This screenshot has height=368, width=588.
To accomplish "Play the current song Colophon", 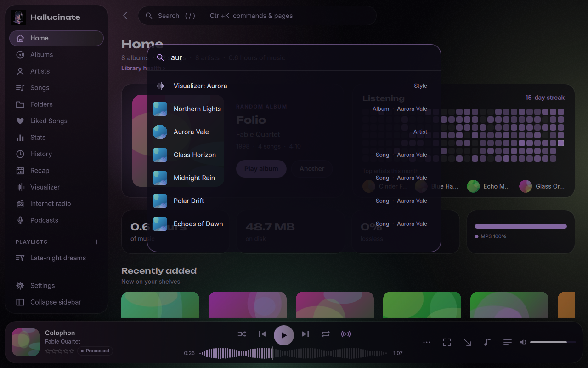I will click(x=284, y=335).
